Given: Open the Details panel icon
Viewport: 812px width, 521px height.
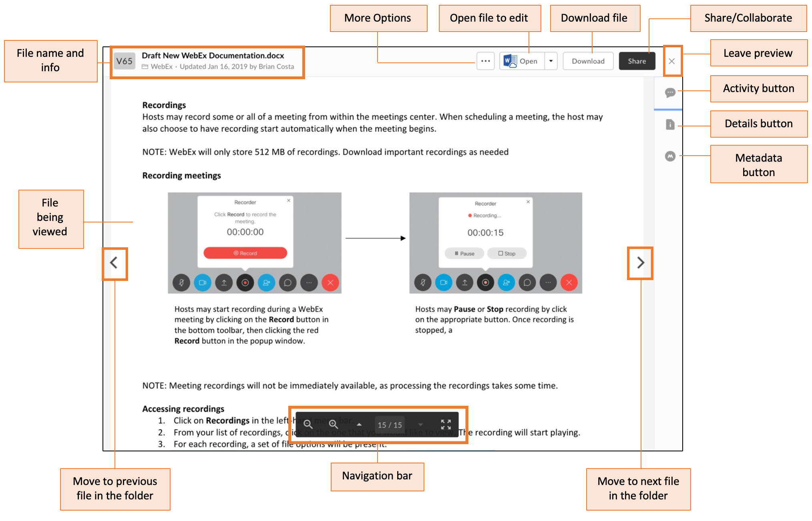Looking at the screenshot, I should point(670,124).
